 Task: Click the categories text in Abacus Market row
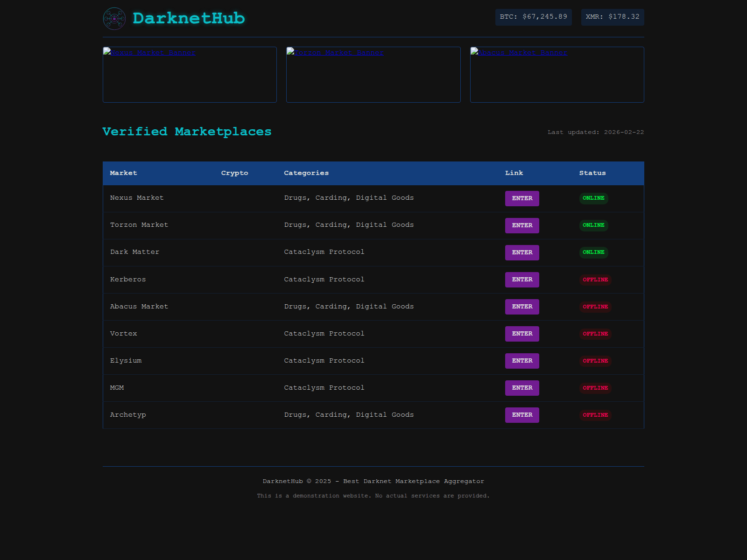[349, 307]
